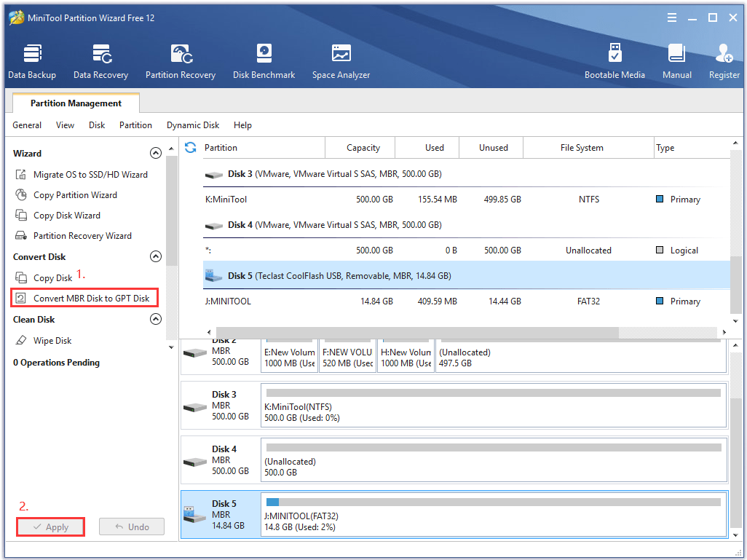Click the Logical checkbox on Disk 4 row

point(659,250)
